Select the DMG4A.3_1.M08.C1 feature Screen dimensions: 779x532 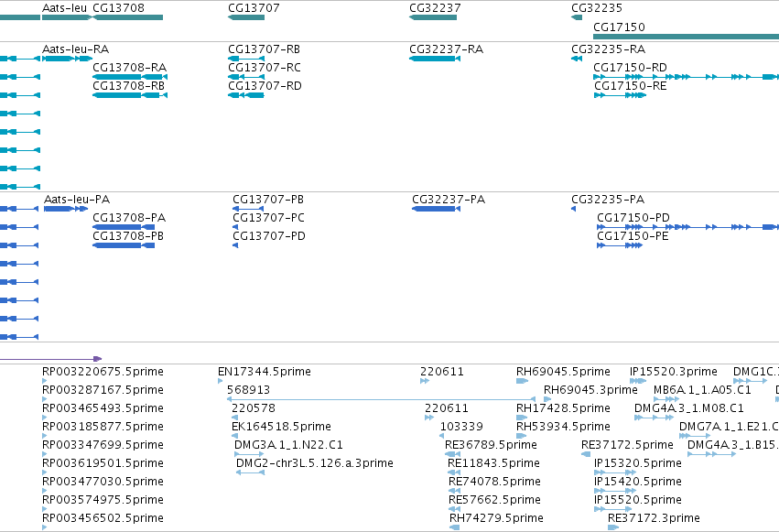click(x=655, y=418)
